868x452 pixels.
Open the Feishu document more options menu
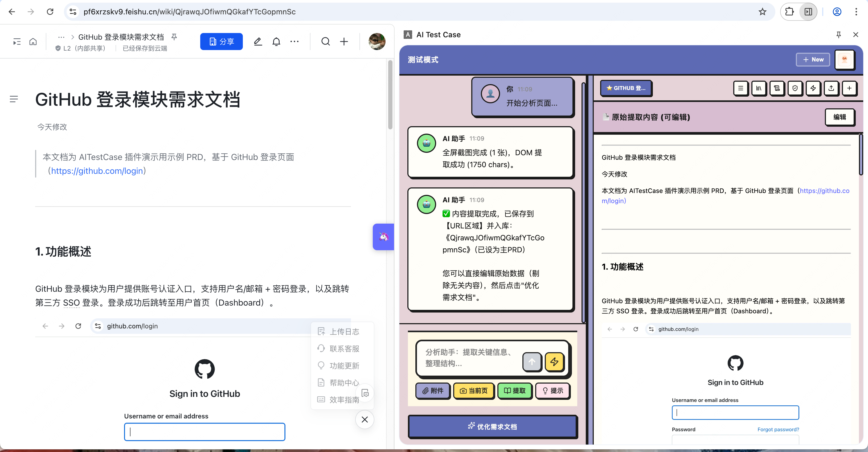click(294, 42)
